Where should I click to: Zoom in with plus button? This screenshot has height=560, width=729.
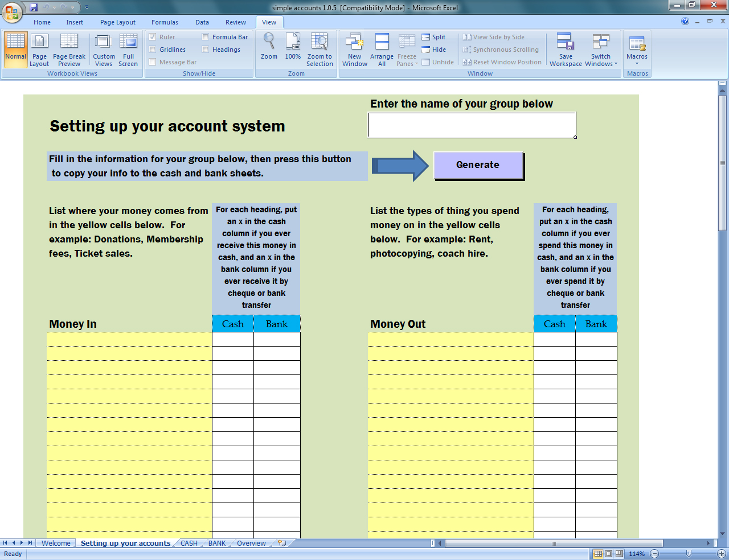click(x=721, y=554)
